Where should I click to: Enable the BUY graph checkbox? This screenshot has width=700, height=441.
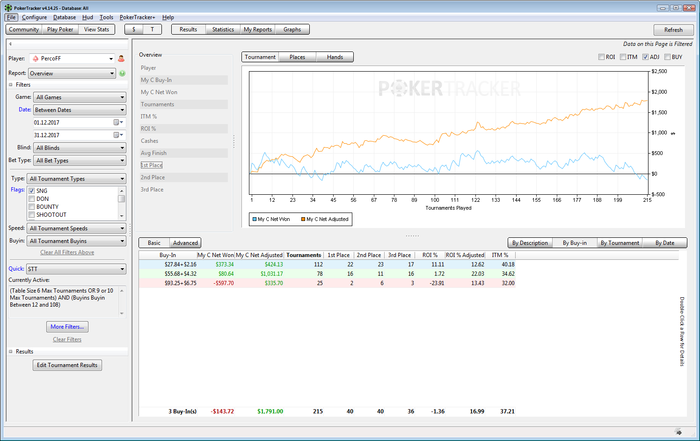point(667,57)
